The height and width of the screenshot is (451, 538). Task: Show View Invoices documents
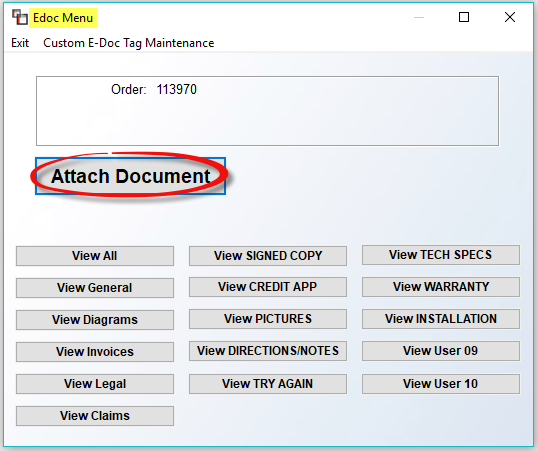(x=95, y=351)
